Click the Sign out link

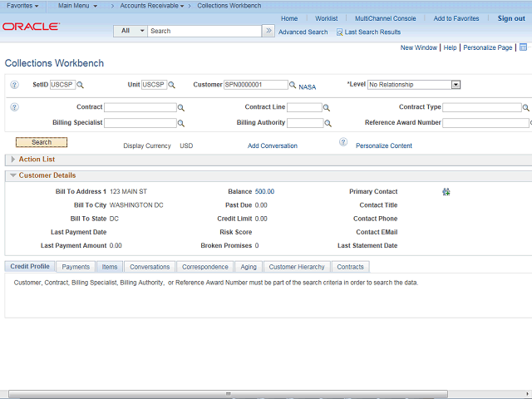click(x=511, y=18)
